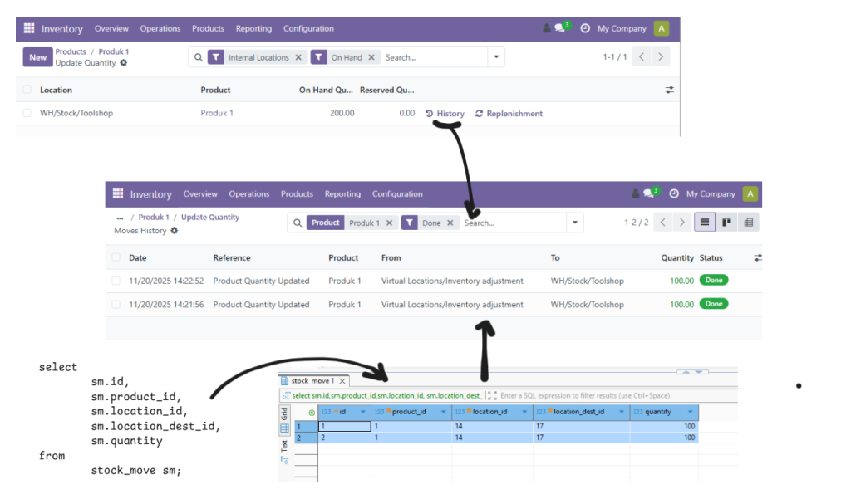Open column options icon in Update Quantity list
The image size is (851, 504).
click(x=669, y=90)
